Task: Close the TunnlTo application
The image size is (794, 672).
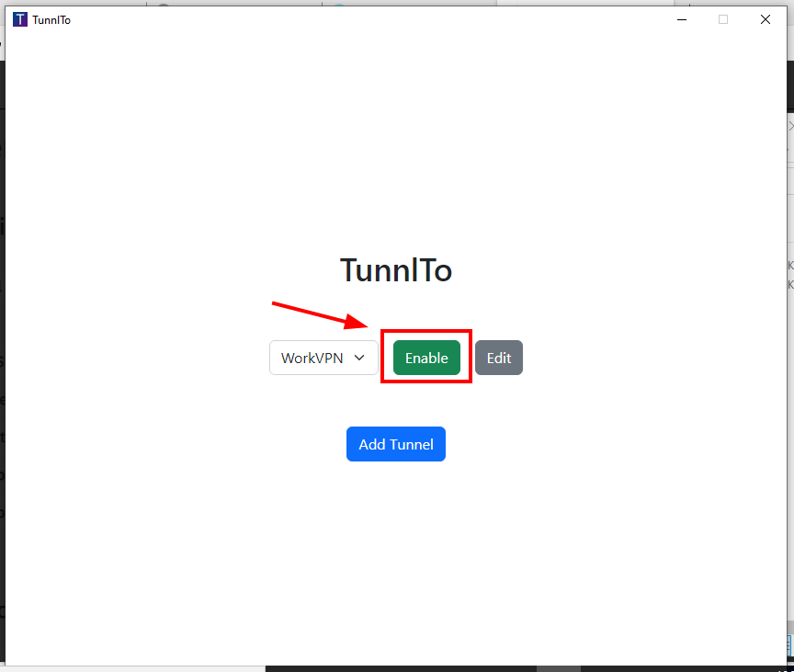Action: 765,19
